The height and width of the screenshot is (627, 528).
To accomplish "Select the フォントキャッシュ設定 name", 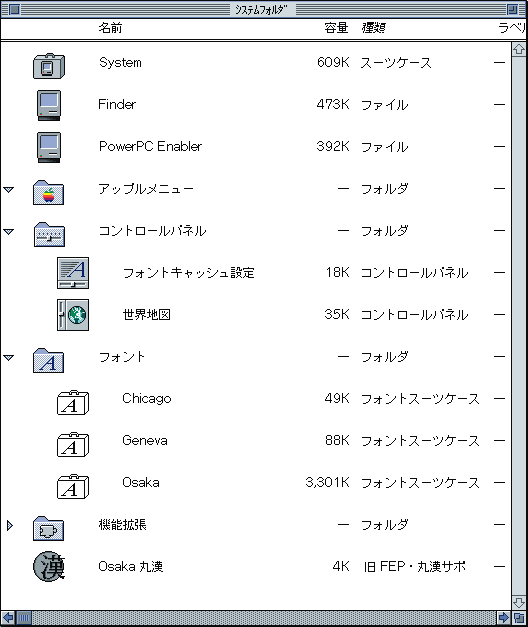I will (x=188, y=273).
